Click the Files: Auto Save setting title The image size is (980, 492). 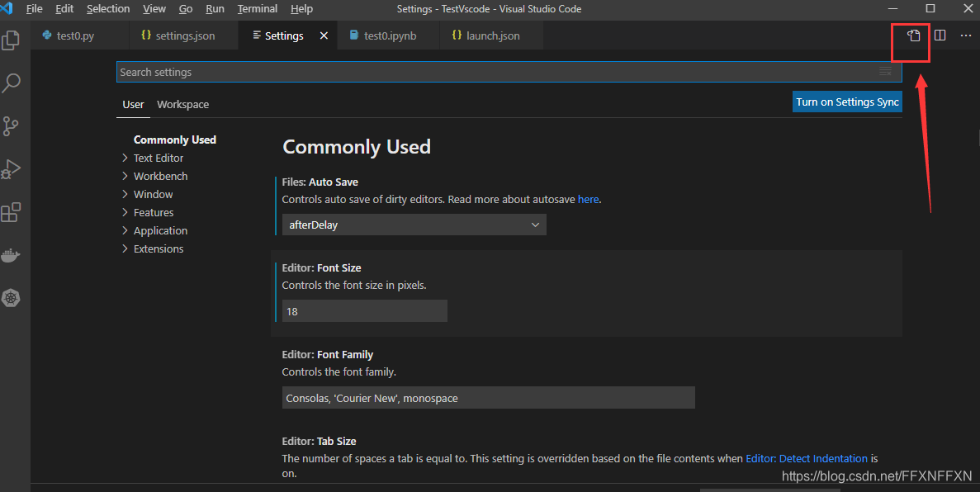[320, 182]
